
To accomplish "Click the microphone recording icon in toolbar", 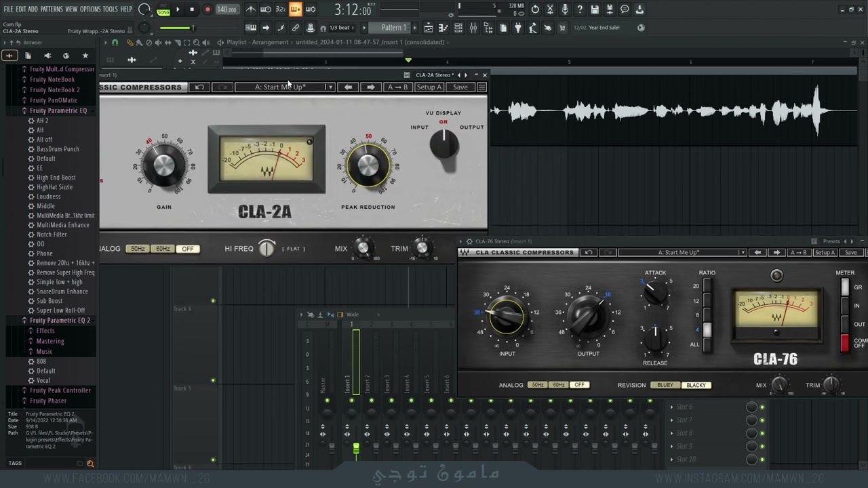I will (565, 9).
